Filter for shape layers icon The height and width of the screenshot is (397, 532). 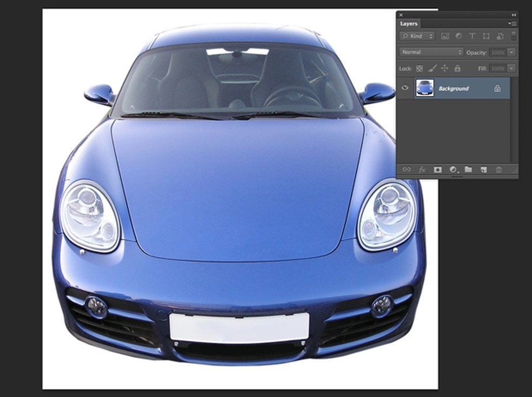pyautogui.click(x=486, y=36)
